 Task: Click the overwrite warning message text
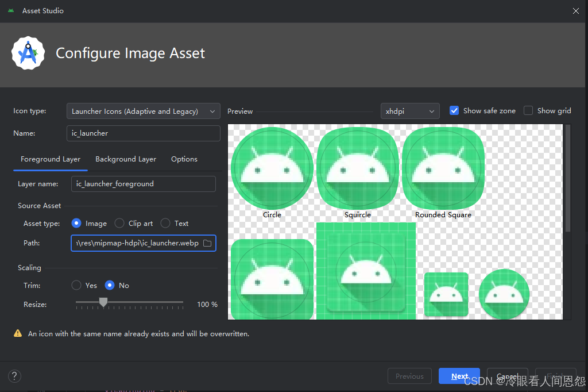tap(139, 333)
